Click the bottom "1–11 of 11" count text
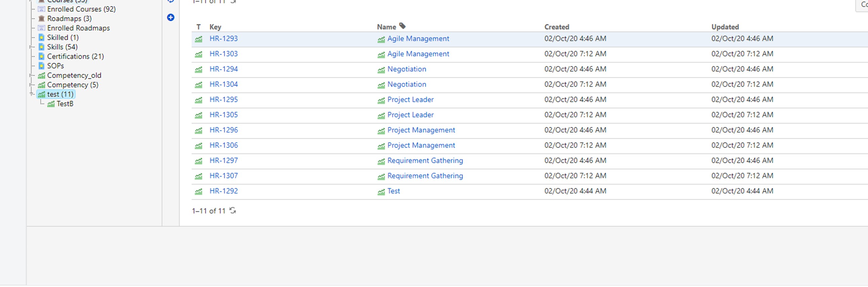 tap(209, 211)
